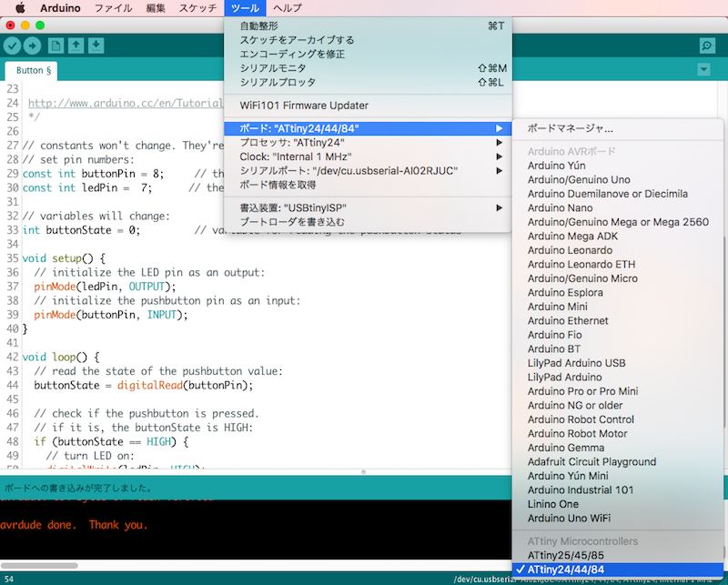This screenshot has height=585, width=728.
Task: Open the スケッチ menu
Action: point(197,8)
